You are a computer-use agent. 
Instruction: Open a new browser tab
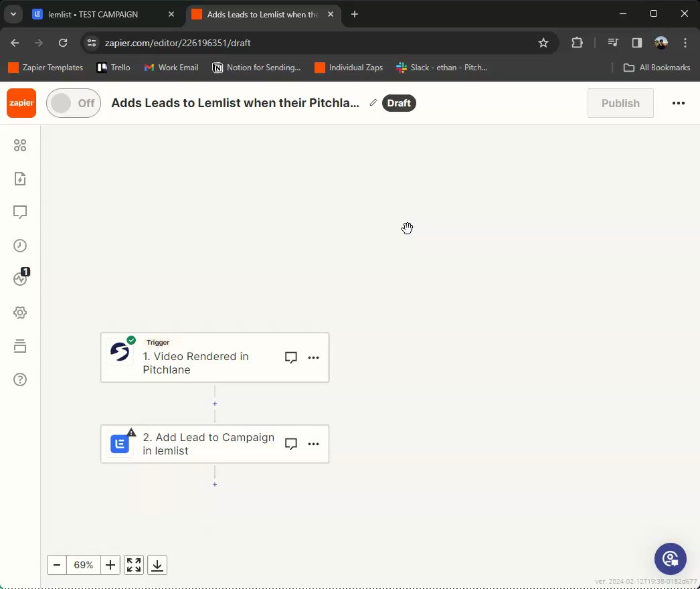(355, 14)
